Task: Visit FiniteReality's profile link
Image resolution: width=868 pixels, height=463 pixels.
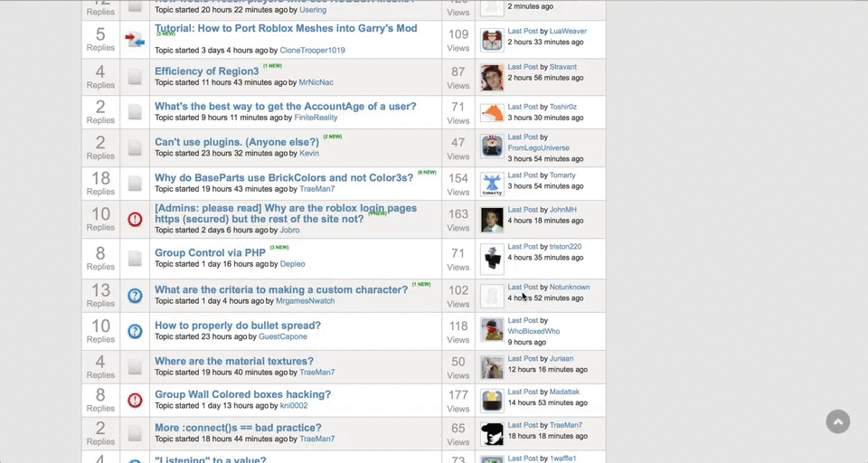Action: tap(316, 118)
